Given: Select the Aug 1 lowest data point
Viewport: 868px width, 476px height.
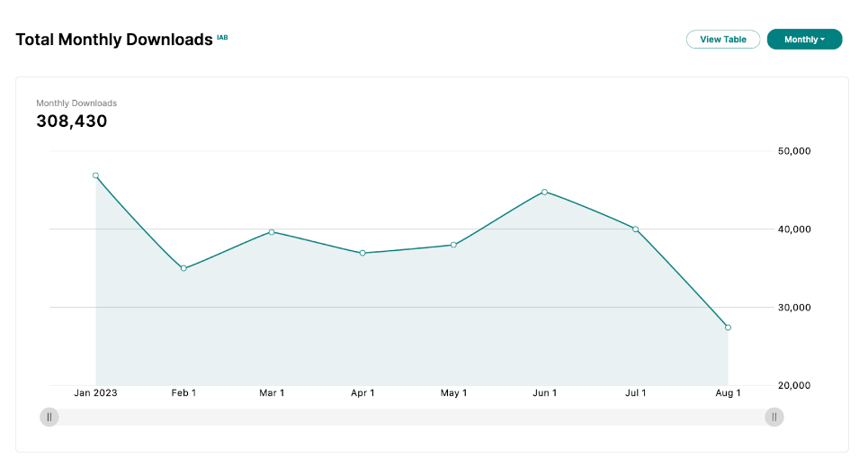Looking at the screenshot, I should (728, 328).
